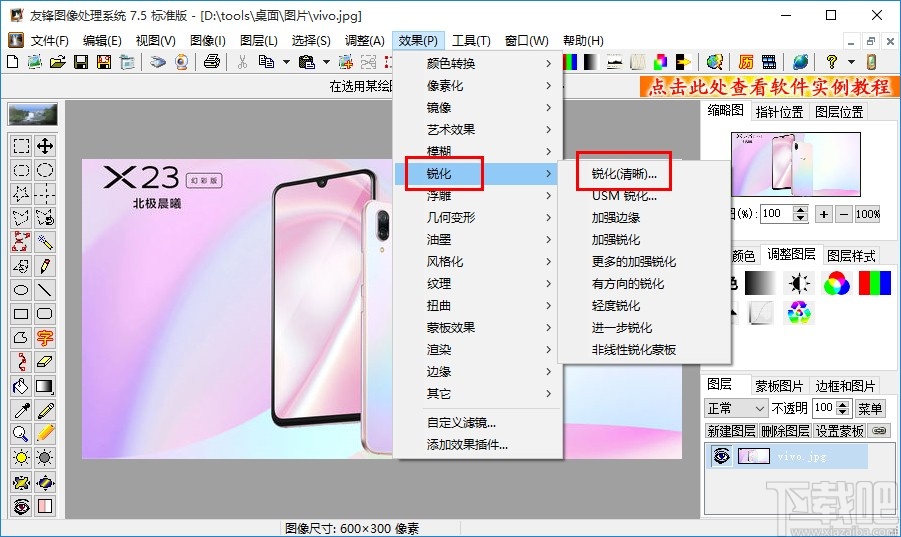Click the thumbnail preview of vivo image
901x537 pixels.
[x=796, y=164]
